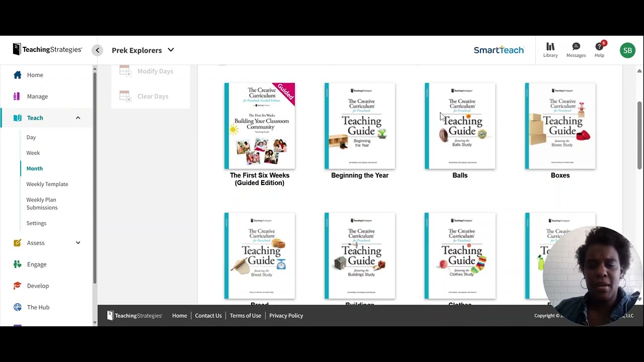The width and height of the screenshot is (644, 362).
Task: Click the Engage people icon
Action: [x=18, y=264]
